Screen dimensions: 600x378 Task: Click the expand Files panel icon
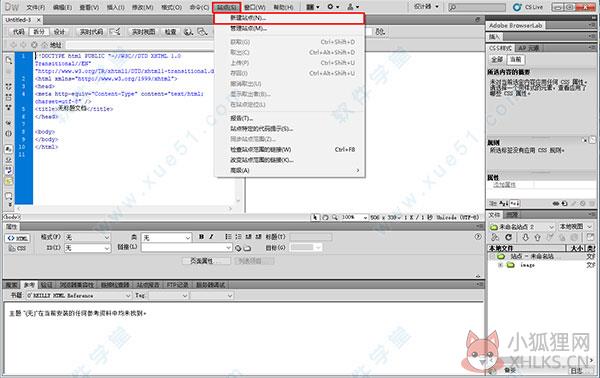click(x=591, y=238)
